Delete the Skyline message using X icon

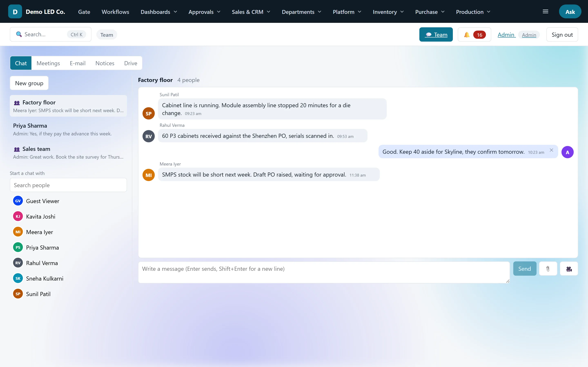[551, 150]
